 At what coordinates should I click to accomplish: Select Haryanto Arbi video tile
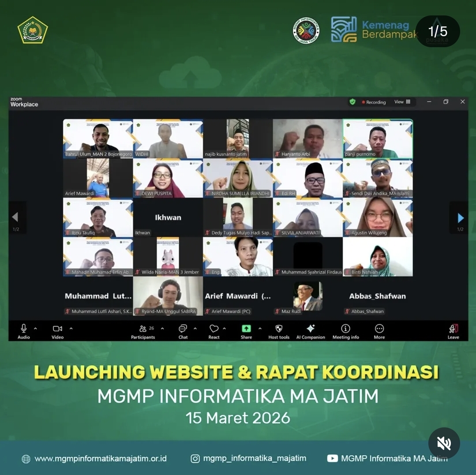pos(307,138)
